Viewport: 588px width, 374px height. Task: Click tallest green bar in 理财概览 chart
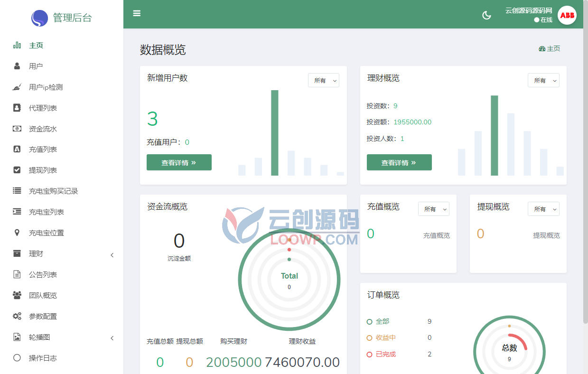click(495, 136)
